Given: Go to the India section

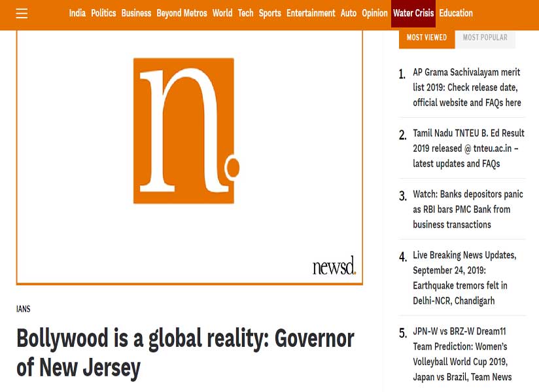Looking at the screenshot, I should coord(77,13).
